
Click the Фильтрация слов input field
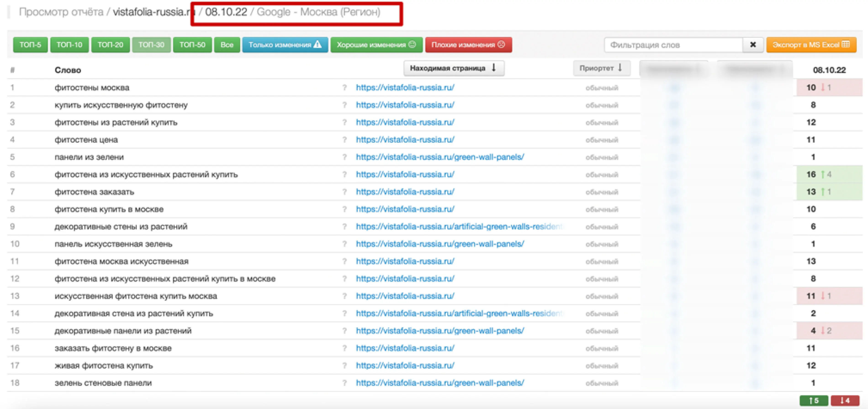674,45
